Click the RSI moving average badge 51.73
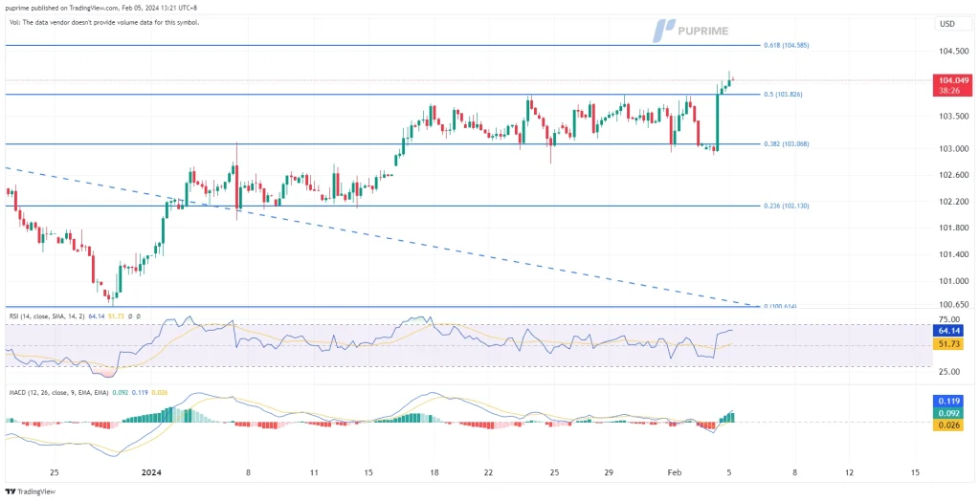 (947, 344)
